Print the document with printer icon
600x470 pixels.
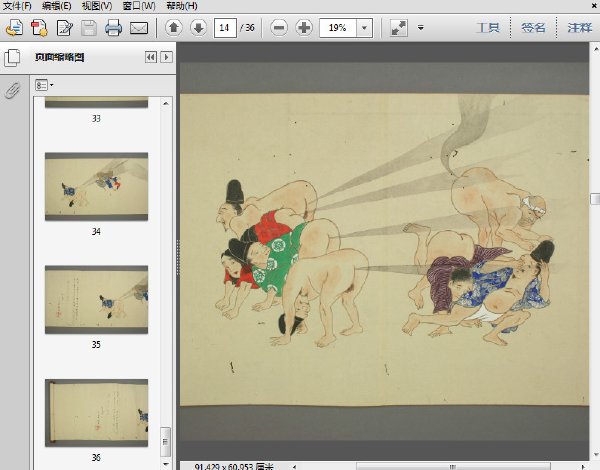[114, 28]
